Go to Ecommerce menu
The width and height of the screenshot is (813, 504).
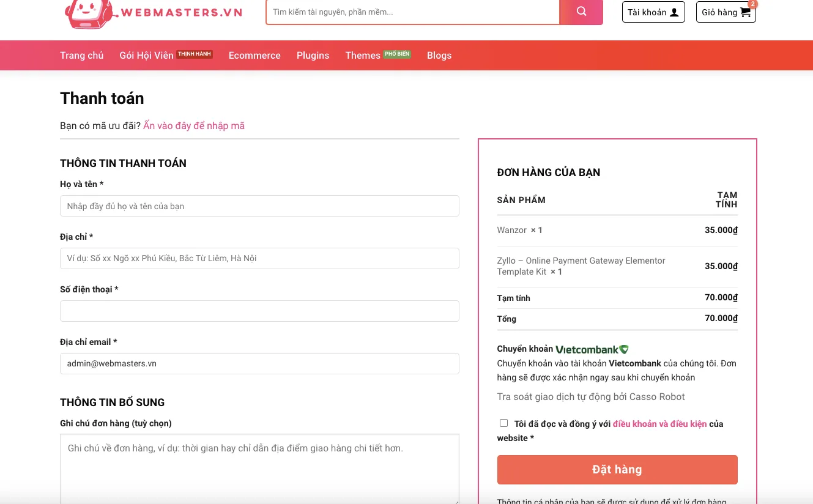(x=254, y=55)
